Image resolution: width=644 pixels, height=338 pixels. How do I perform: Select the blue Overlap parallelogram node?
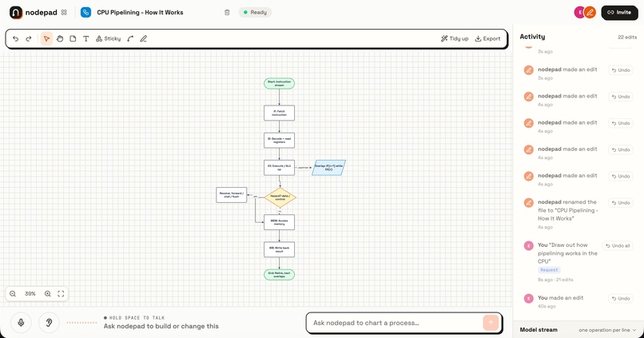[x=328, y=168]
